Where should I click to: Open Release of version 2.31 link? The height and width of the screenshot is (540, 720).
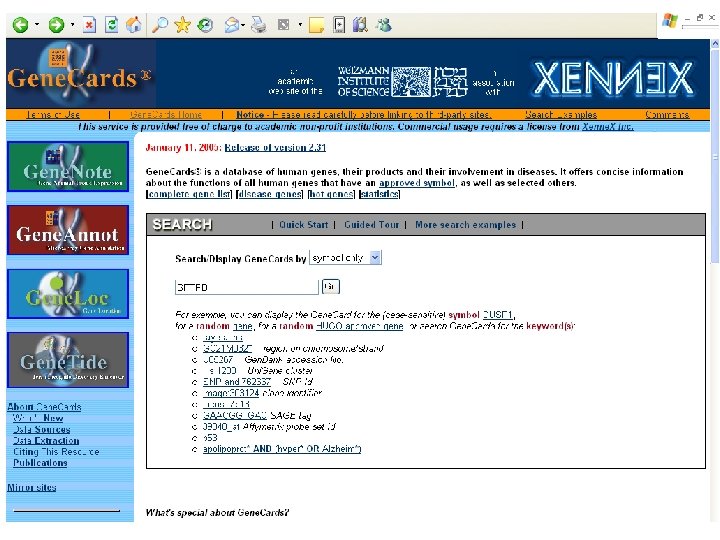tap(275, 147)
